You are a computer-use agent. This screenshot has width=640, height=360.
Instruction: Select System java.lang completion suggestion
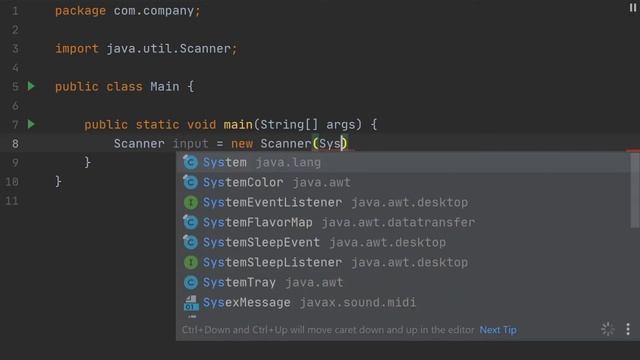403,162
